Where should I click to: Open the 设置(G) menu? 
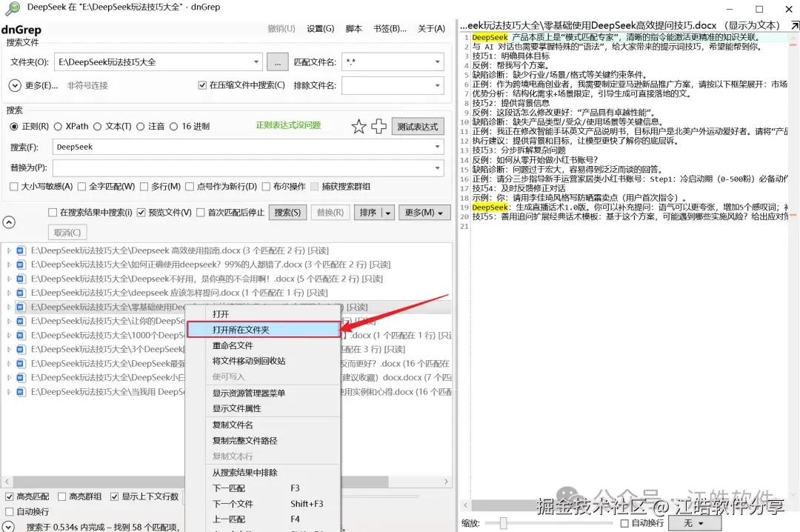pos(321,29)
